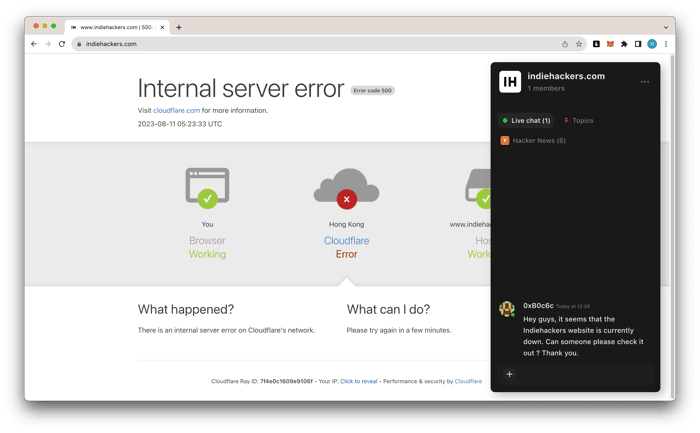Viewport: 700px width, 433px height.
Task: Click the plus attachment button in chat
Action: [509, 374]
